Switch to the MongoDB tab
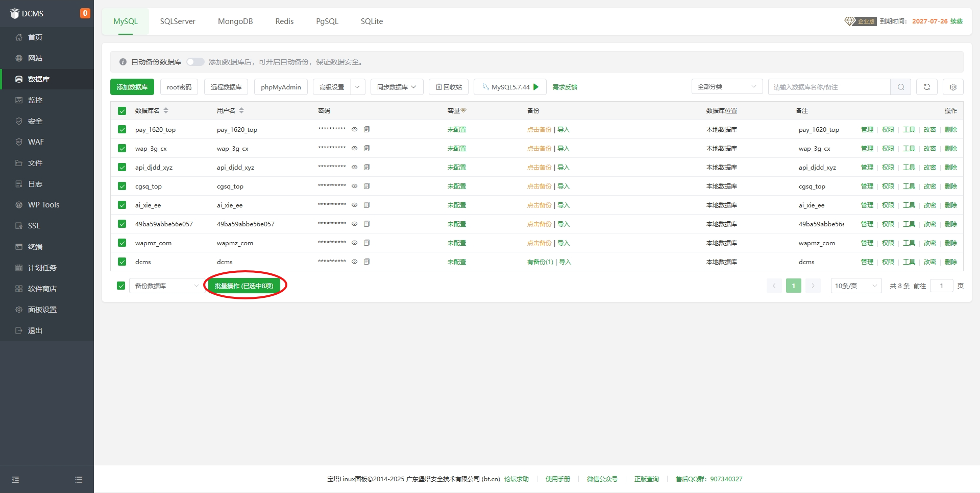Image resolution: width=980 pixels, height=493 pixels. click(235, 21)
